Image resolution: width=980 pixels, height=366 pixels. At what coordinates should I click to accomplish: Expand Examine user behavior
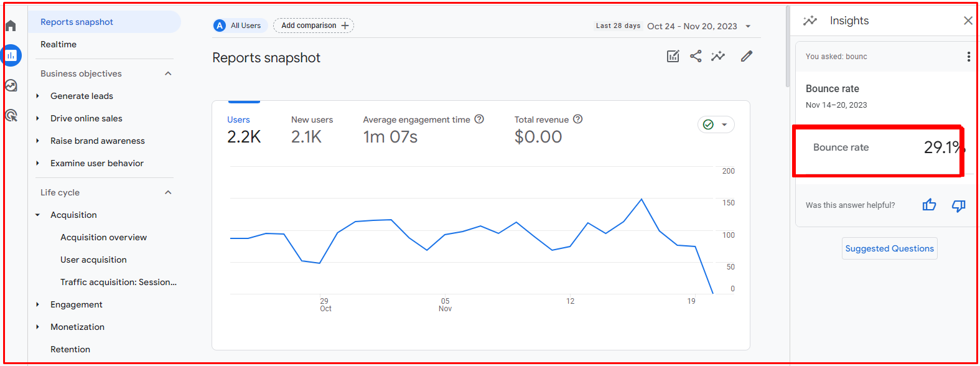coord(37,163)
